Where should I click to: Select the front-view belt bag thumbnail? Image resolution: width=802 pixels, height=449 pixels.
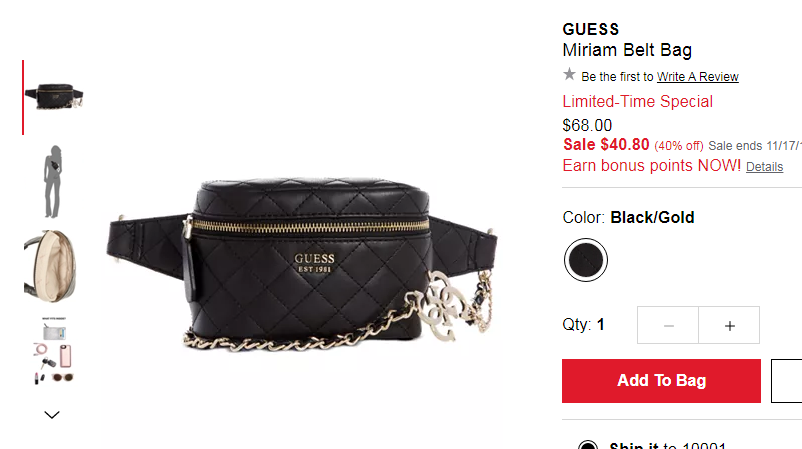click(x=54, y=97)
